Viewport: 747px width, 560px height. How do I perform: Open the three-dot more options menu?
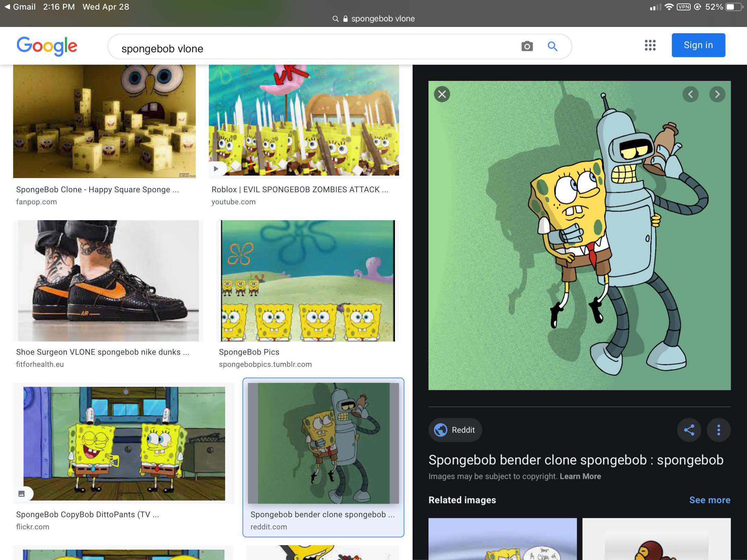(x=719, y=430)
